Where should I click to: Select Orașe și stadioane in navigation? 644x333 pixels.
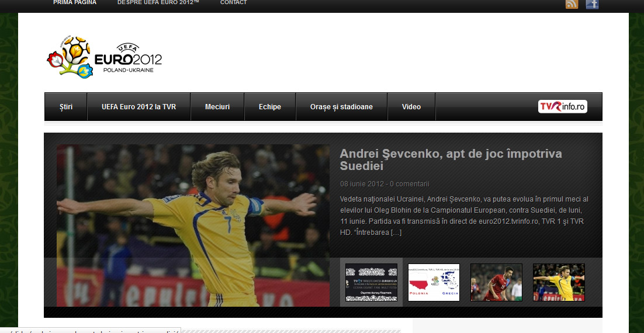pos(341,107)
